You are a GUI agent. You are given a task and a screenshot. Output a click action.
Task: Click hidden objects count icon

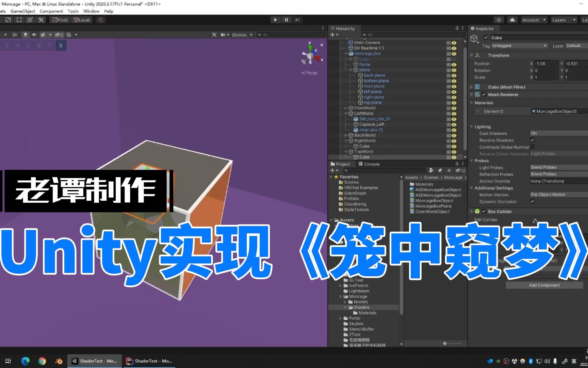click(59, 35)
